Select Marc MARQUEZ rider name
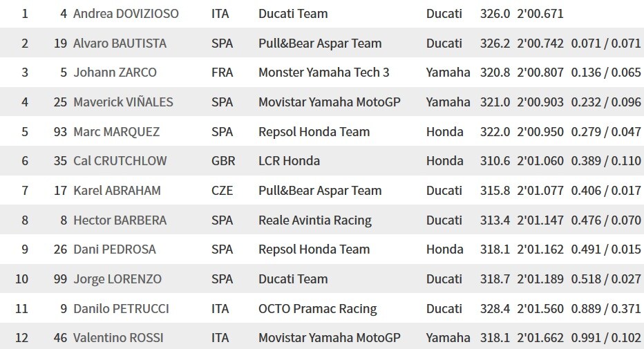 (x=116, y=131)
